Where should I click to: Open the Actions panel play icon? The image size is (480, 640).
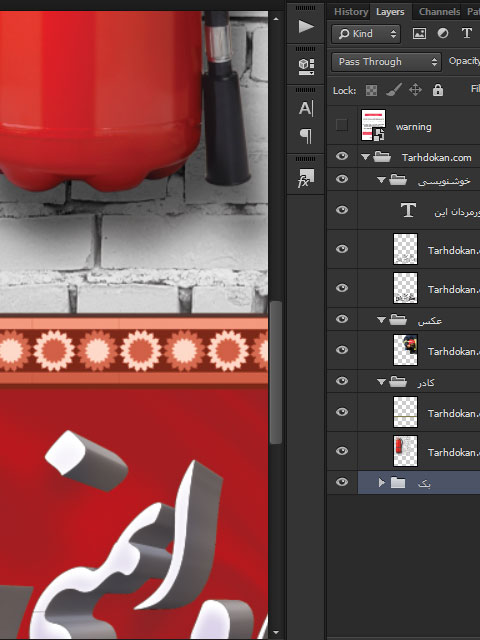tap(306, 27)
